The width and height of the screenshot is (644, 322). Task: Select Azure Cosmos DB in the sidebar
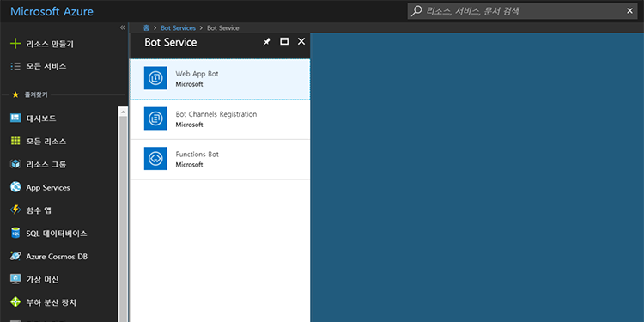57,256
